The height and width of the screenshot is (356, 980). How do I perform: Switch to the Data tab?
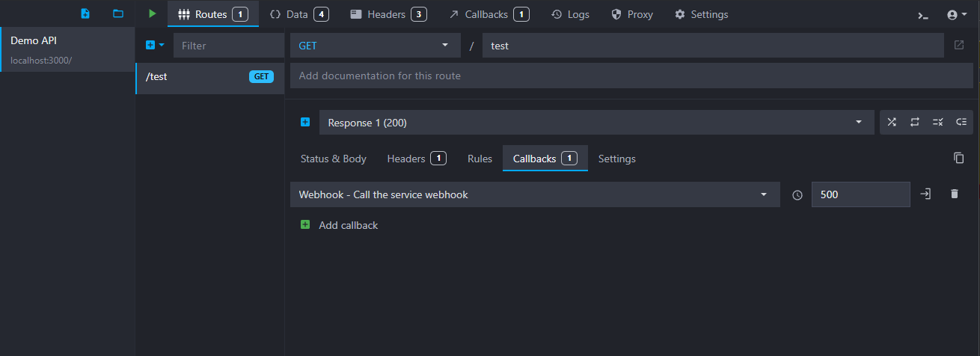[298, 14]
